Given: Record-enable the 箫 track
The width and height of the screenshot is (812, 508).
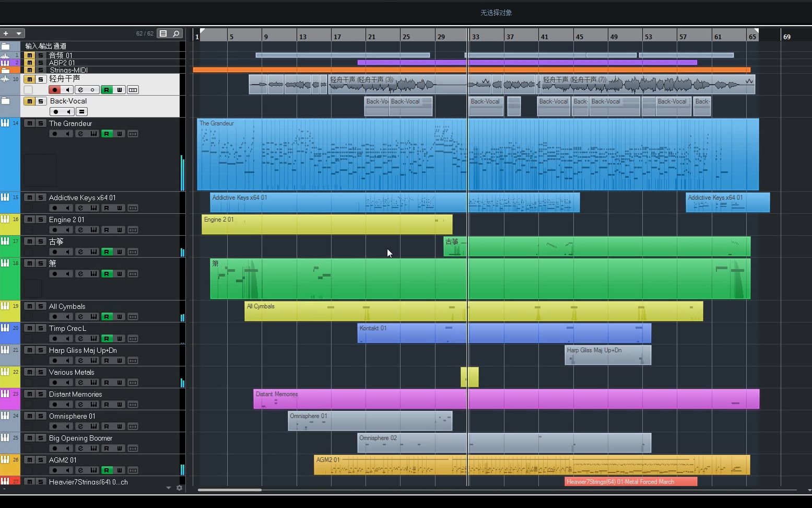Looking at the screenshot, I should point(55,274).
